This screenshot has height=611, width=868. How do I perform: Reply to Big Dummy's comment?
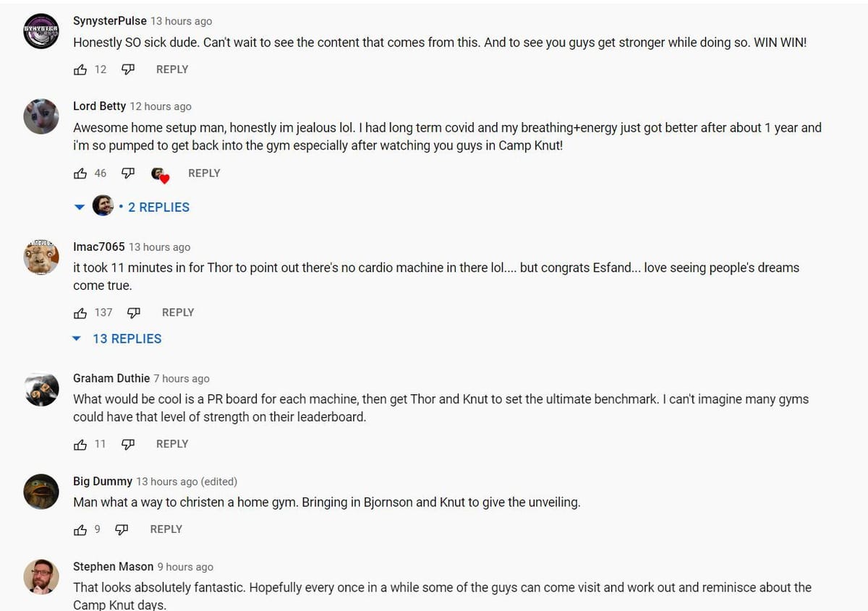pyautogui.click(x=166, y=529)
